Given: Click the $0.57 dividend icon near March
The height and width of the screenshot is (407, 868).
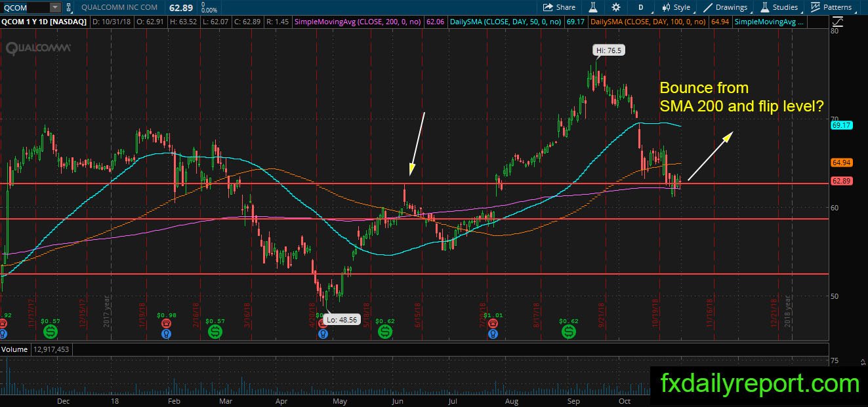Looking at the screenshot, I should [215, 332].
